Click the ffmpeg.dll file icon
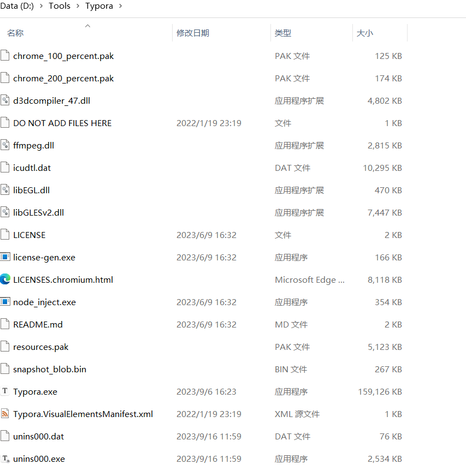 pyautogui.click(x=5, y=145)
